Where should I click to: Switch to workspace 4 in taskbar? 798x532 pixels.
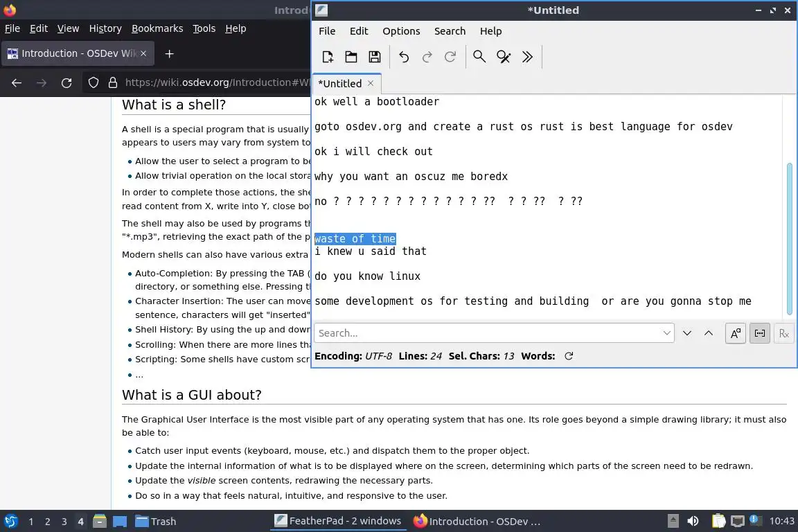pyautogui.click(x=80, y=522)
